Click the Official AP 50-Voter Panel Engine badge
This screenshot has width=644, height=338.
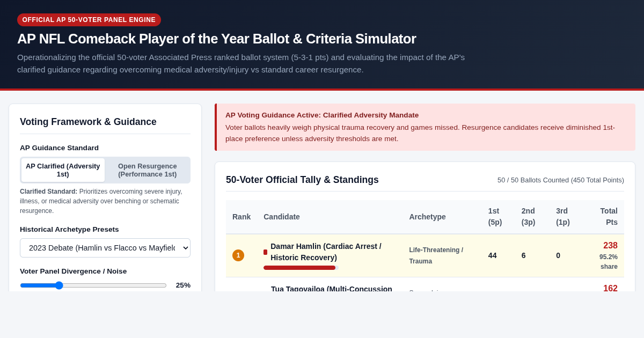coord(89,20)
